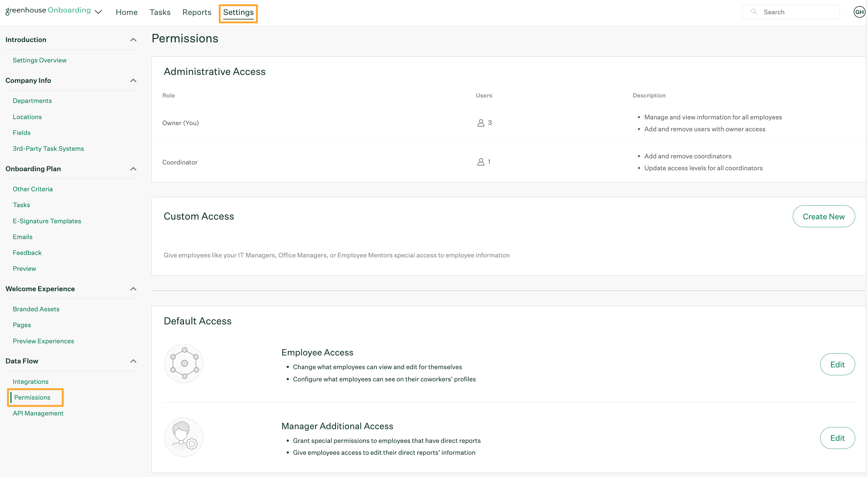Collapse the Data Flow section

[x=133, y=361]
